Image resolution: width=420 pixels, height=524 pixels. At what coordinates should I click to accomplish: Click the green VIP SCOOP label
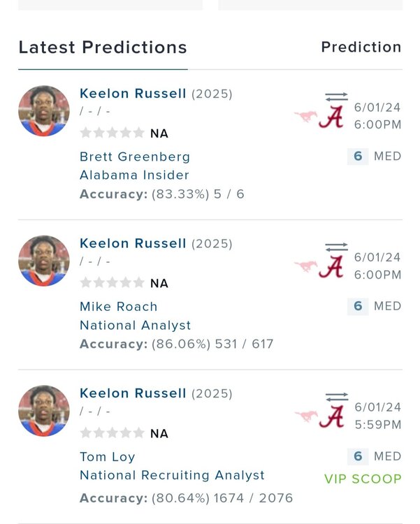coord(363,479)
